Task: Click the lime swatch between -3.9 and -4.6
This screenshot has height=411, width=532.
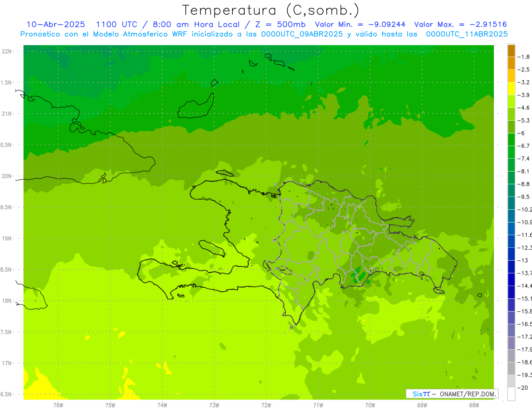Action: click(x=511, y=101)
